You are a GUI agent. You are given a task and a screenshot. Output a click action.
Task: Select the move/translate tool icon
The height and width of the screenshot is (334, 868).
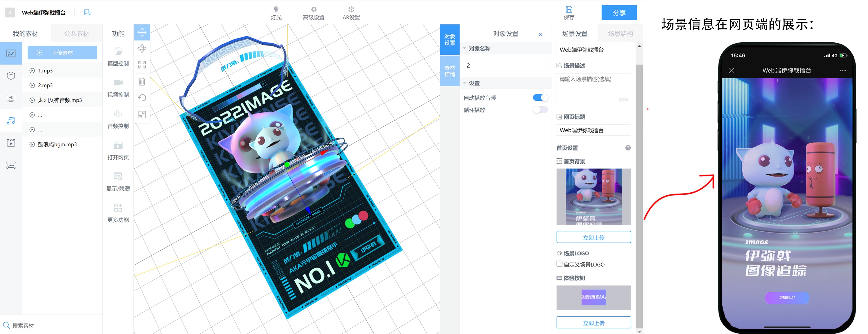pos(142,33)
